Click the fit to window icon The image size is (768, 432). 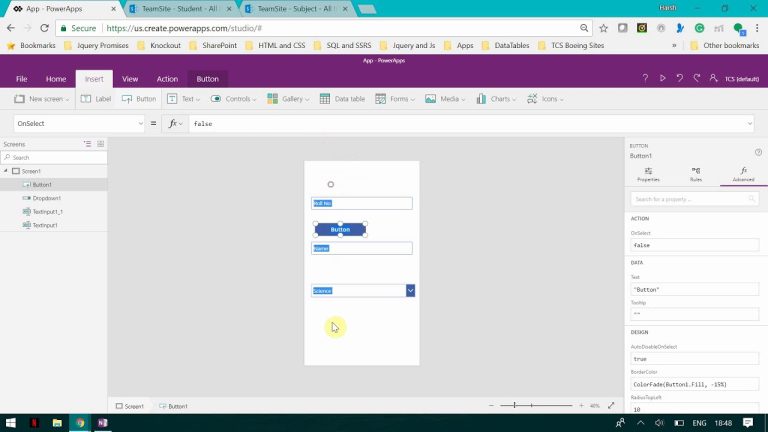point(611,406)
